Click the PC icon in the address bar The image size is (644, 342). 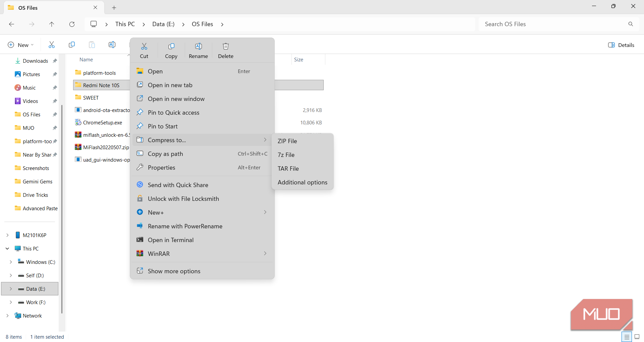(x=94, y=24)
